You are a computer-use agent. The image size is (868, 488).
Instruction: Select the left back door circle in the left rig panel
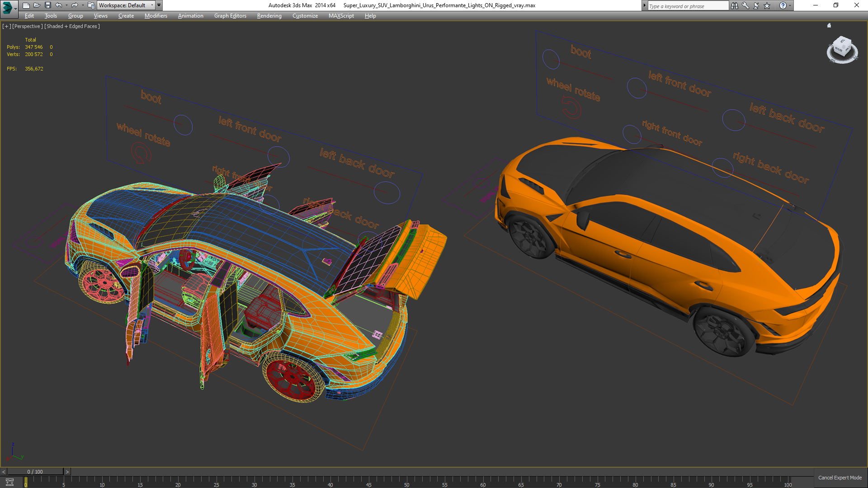(x=387, y=192)
